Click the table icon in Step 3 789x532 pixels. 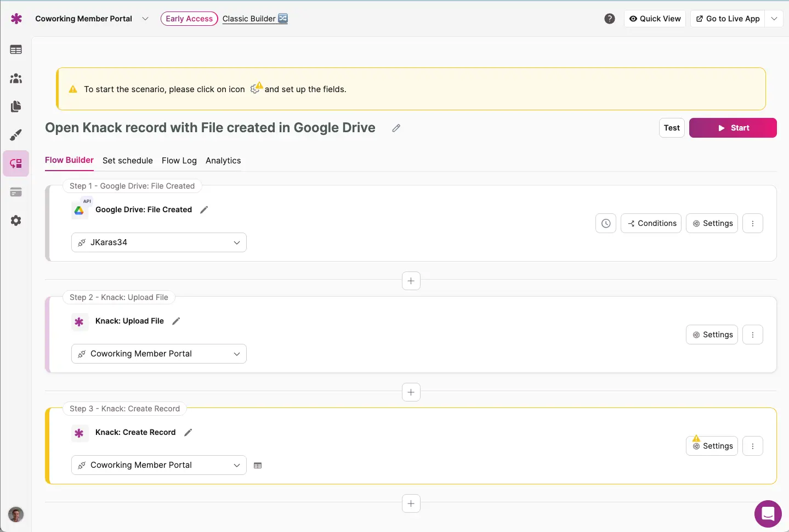click(x=258, y=466)
